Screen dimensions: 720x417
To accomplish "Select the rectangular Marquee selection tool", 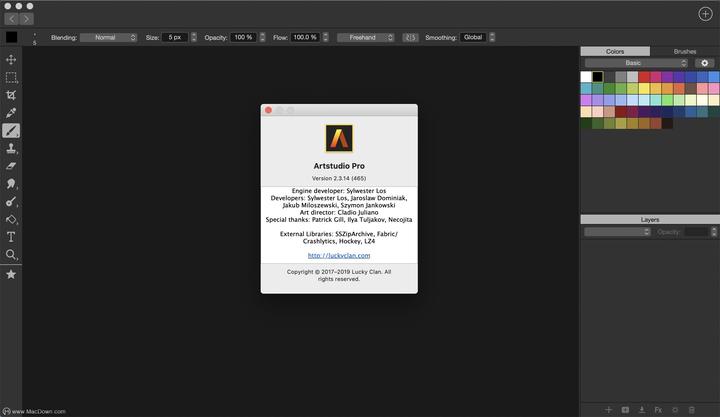I will pos(11,77).
